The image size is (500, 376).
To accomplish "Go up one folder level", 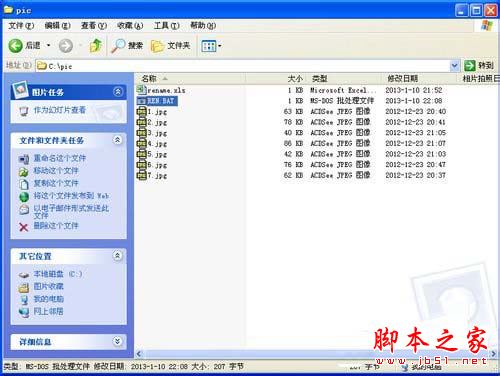I will 96,45.
